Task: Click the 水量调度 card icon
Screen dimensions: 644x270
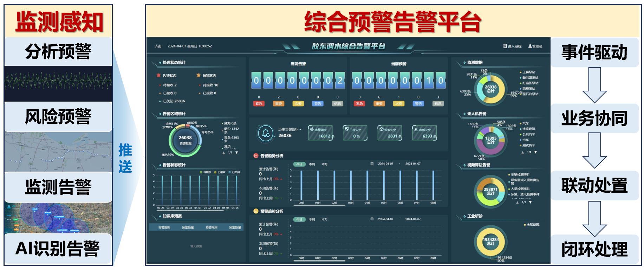Action: pyautogui.click(x=312, y=129)
